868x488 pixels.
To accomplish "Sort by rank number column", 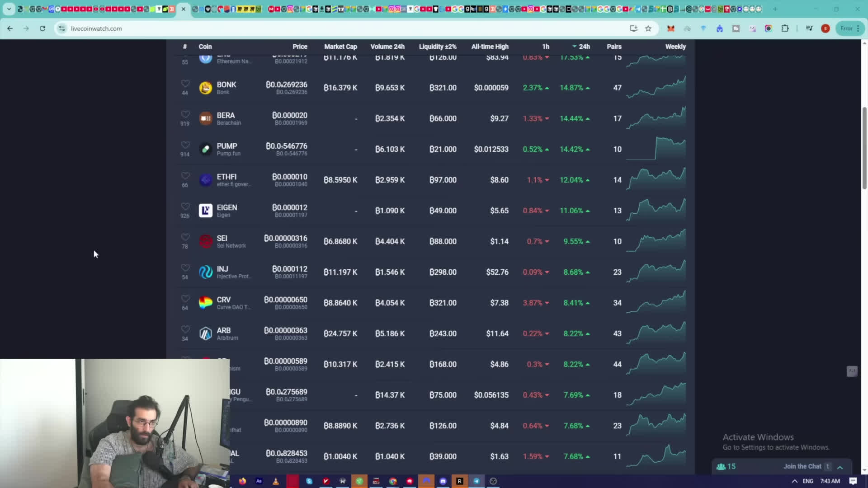I will [x=184, y=47].
